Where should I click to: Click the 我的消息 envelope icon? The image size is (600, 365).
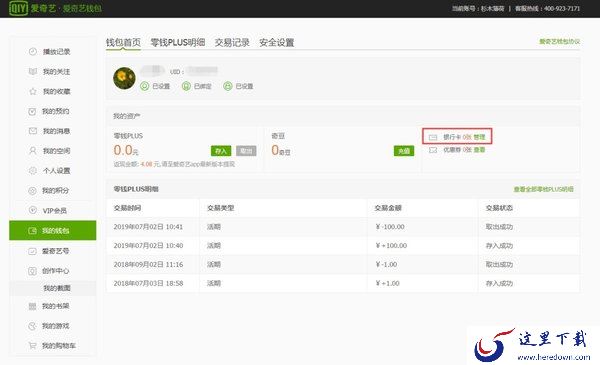pyautogui.click(x=33, y=131)
